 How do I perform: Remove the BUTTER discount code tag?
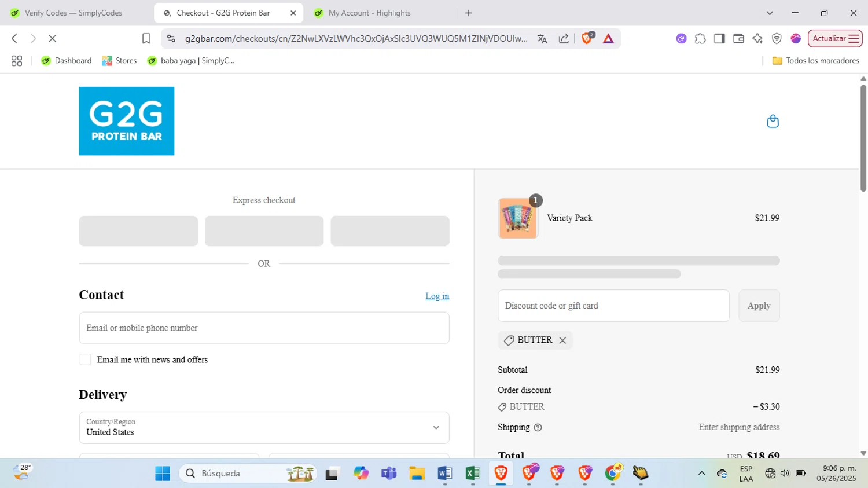[x=562, y=340]
